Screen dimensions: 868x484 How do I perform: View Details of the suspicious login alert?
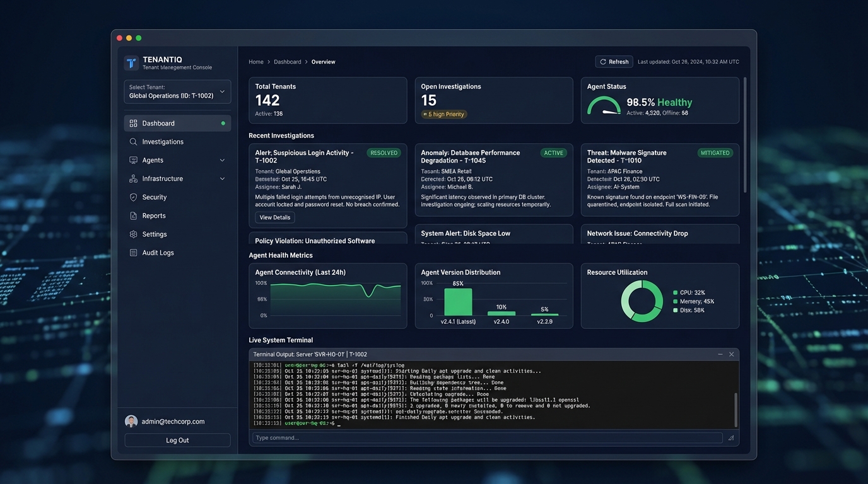pos(274,217)
